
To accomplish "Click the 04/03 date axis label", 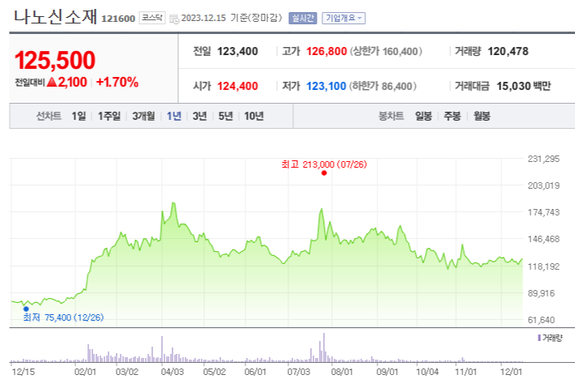I will [x=172, y=372].
